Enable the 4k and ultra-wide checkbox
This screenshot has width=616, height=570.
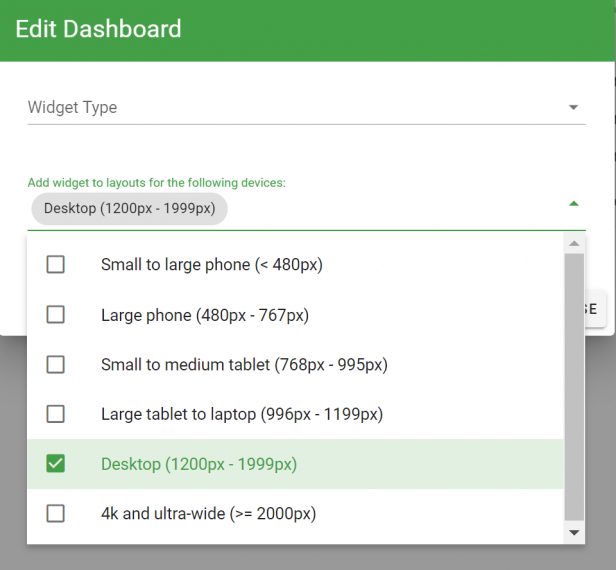pyautogui.click(x=56, y=514)
